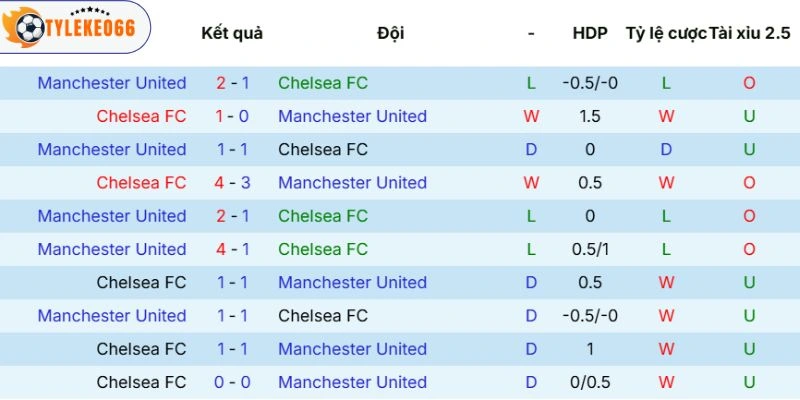
Task: Click the D result in Tỷ lệ cược column
Action: [x=666, y=150]
